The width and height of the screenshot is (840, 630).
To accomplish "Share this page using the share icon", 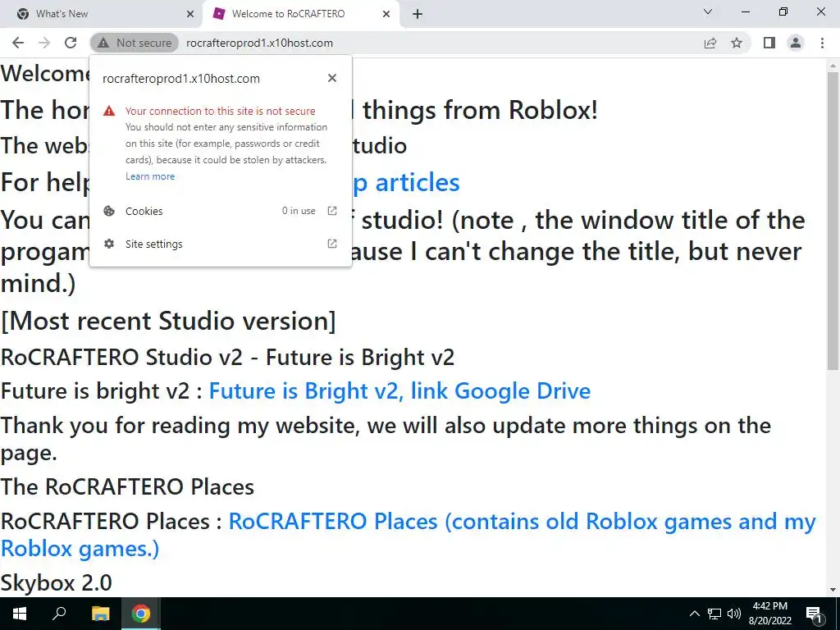I will coord(710,43).
